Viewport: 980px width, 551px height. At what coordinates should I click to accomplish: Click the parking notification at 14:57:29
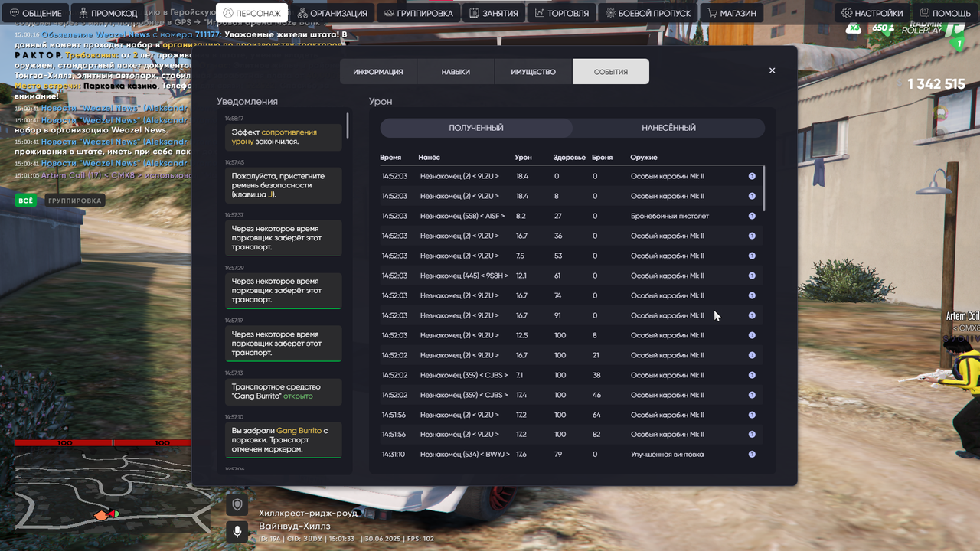[283, 291]
